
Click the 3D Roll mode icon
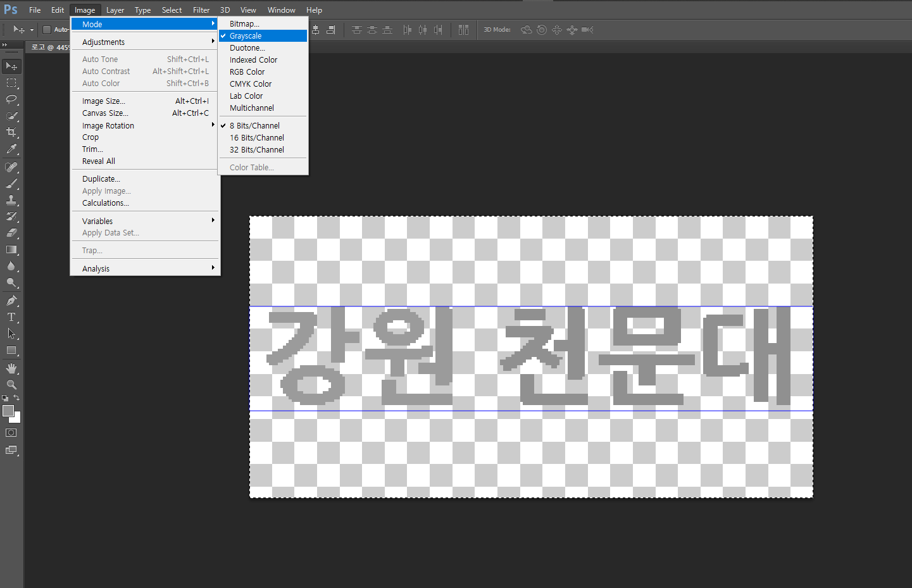[542, 30]
